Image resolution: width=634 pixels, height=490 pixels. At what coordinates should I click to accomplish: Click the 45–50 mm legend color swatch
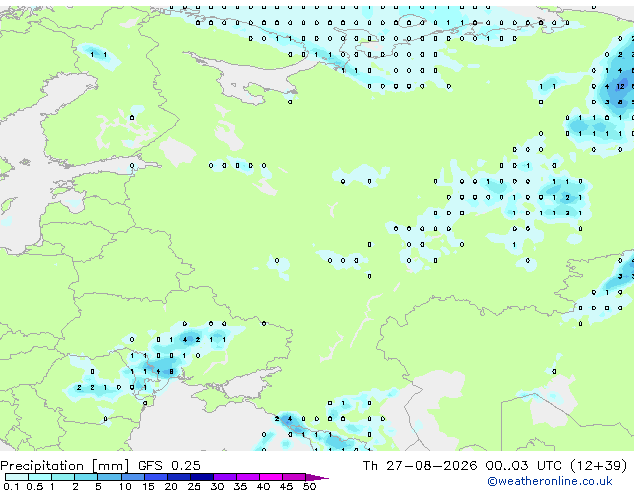pyautogui.click(x=294, y=477)
